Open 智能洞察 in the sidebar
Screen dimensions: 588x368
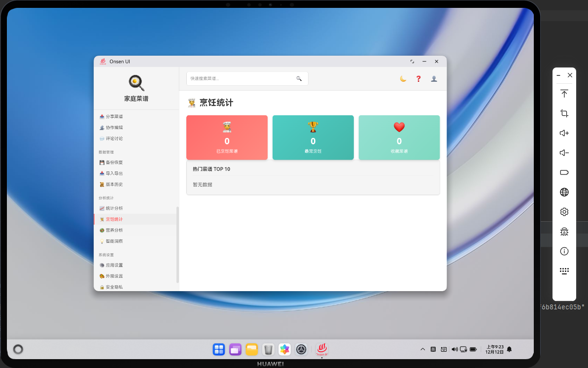coord(135,241)
